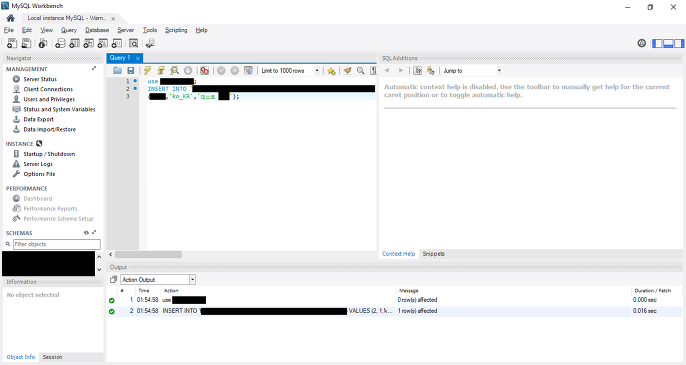The width and height of the screenshot is (686, 365).
Task: Open the Action Output dropdown
Action: [x=158, y=279]
